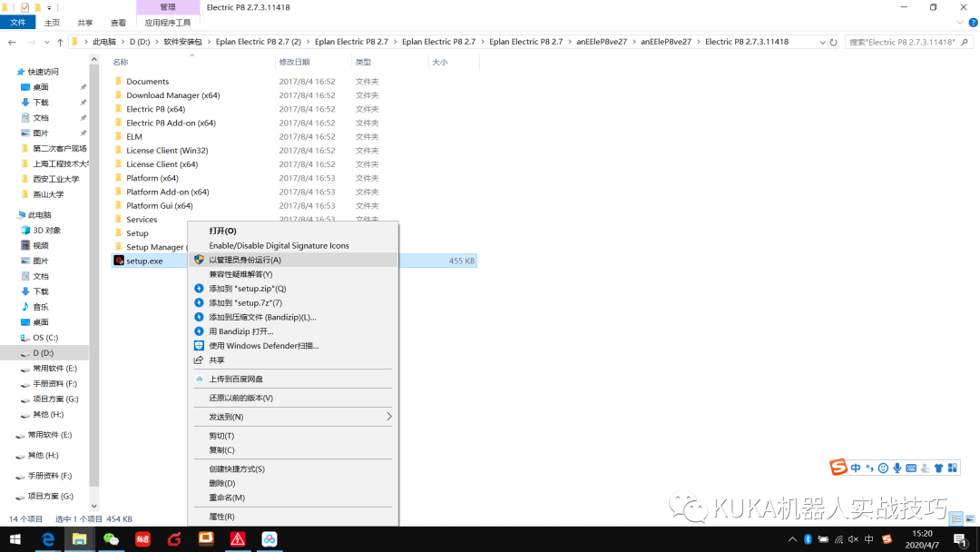
Task: Open the Baidu Netdisk taskbar icon
Action: coord(269,539)
